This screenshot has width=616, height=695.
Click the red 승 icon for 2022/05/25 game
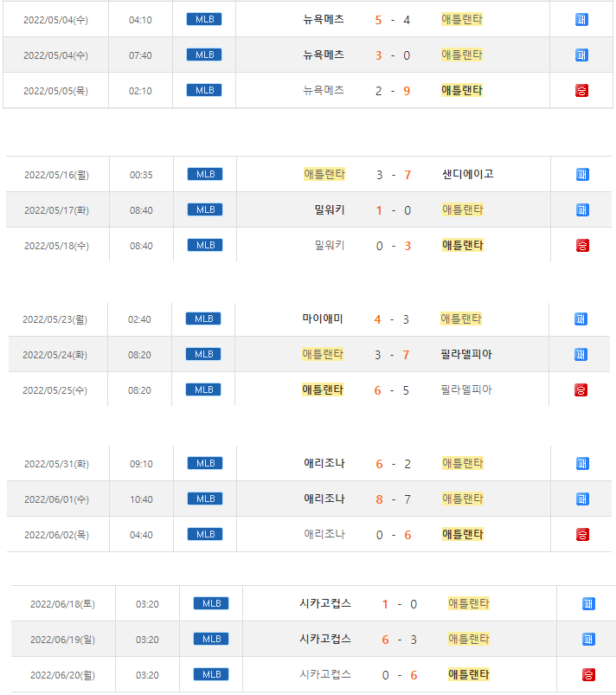coord(581,389)
